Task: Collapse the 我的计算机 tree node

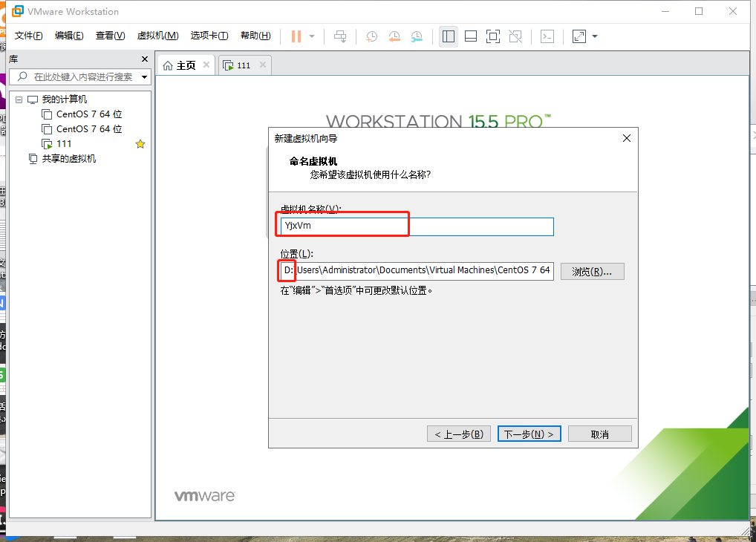Action: pyautogui.click(x=18, y=99)
